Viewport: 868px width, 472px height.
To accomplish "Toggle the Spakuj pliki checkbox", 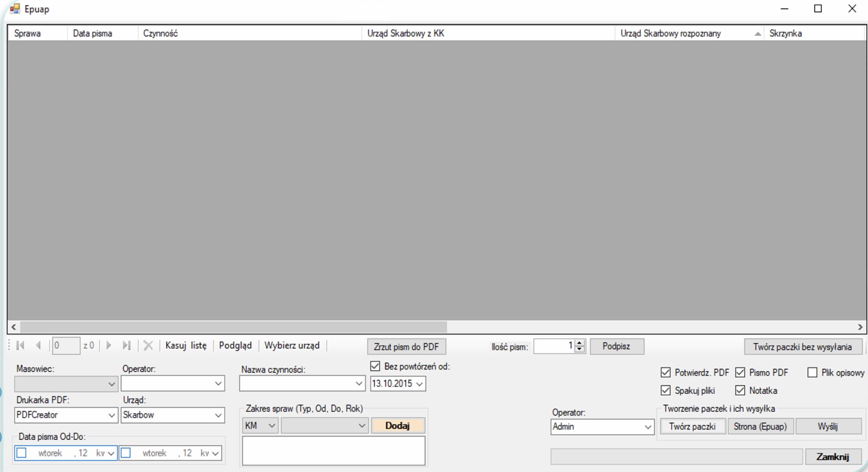I will click(x=665, y=391).
